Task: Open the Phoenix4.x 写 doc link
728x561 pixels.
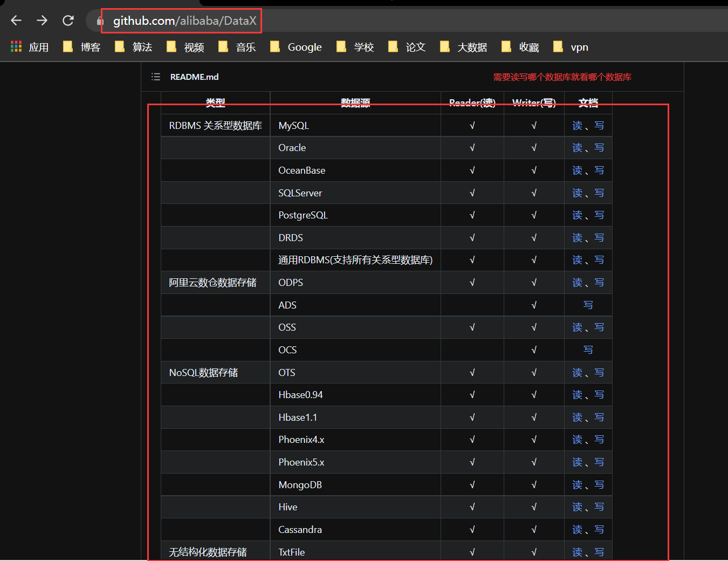Action: pos(599,440)
